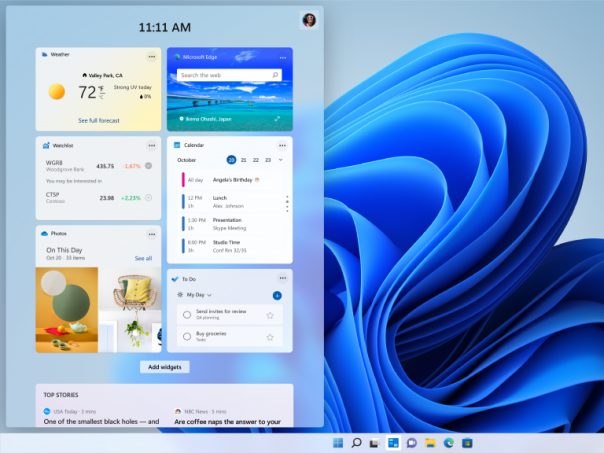Click the Photos cloud icon
Viewport: 604px width, 453px height.
(44, 233)
